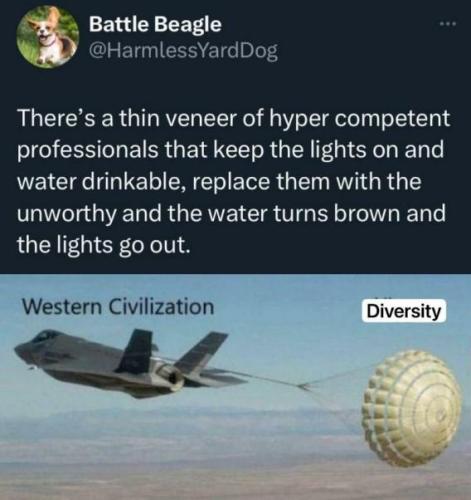Click the tow cable junction behind jet
Image resolution: width=471 pixels, height=500 pixels.
tap(303, 386)
